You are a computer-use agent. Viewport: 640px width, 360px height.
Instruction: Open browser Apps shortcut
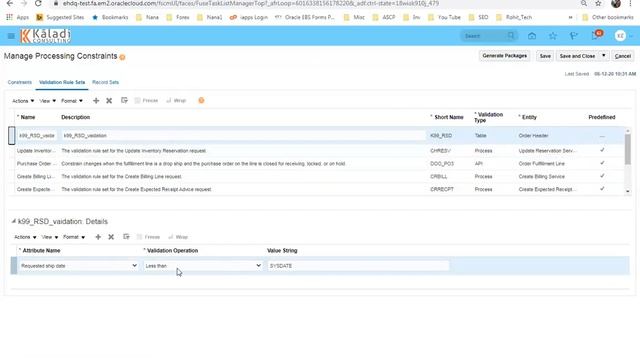[17, 17]
